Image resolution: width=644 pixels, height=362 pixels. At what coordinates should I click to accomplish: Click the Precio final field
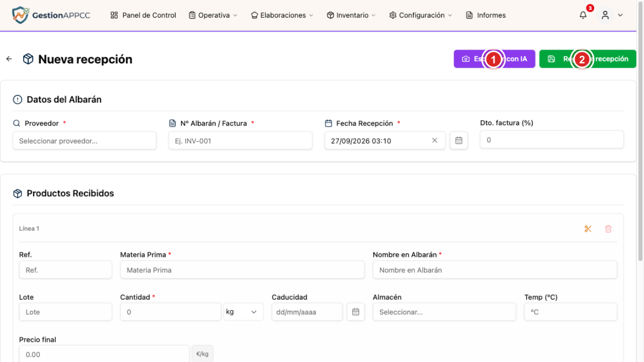pos(104,354)
